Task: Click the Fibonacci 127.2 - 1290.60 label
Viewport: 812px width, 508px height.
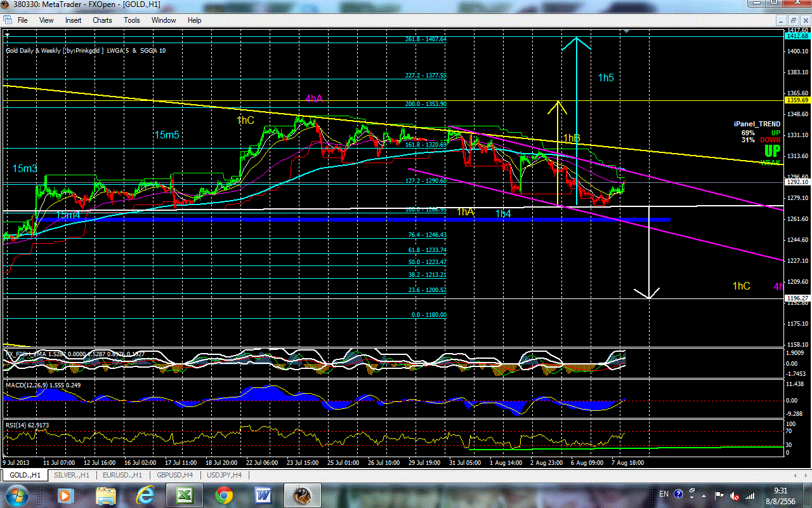Action: click(426, 180)
